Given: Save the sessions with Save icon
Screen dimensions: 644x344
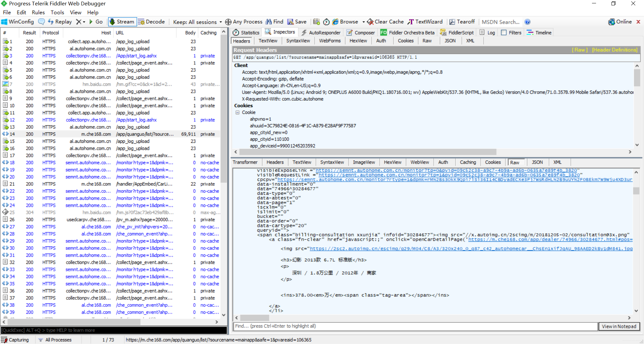Looking at the screenshot, I should pyautogui.click(x=297, y=22).
